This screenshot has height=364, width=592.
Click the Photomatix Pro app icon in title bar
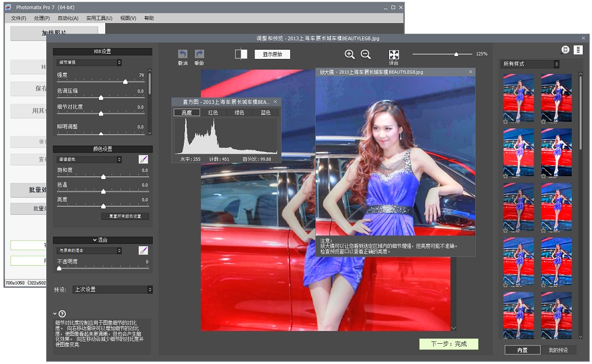[x=8, y=7]
